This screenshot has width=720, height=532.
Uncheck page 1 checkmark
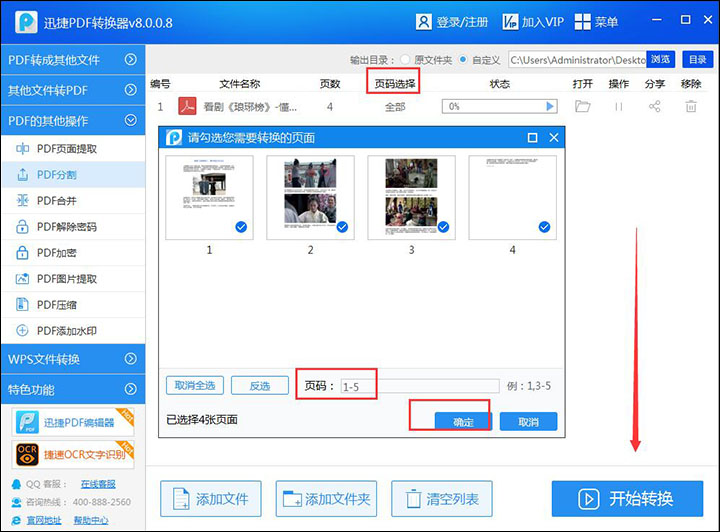pos(241,227)
